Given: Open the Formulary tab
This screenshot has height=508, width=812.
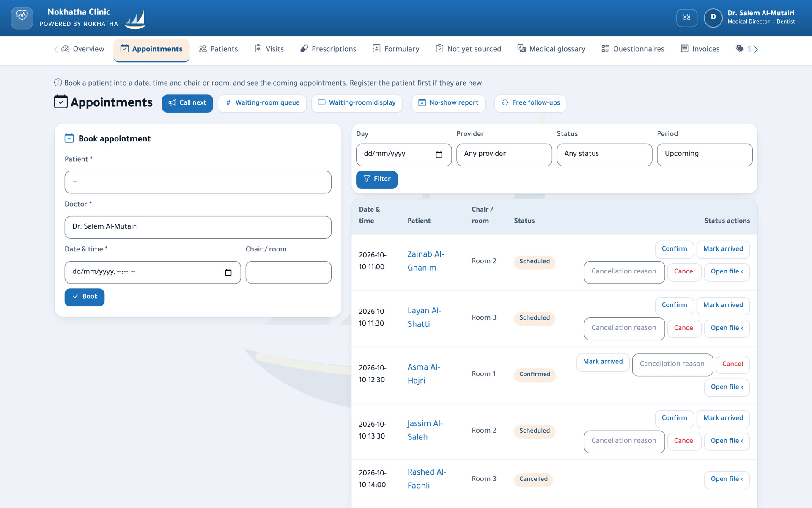Looking at the screenshot, I should tap(396, 49).
